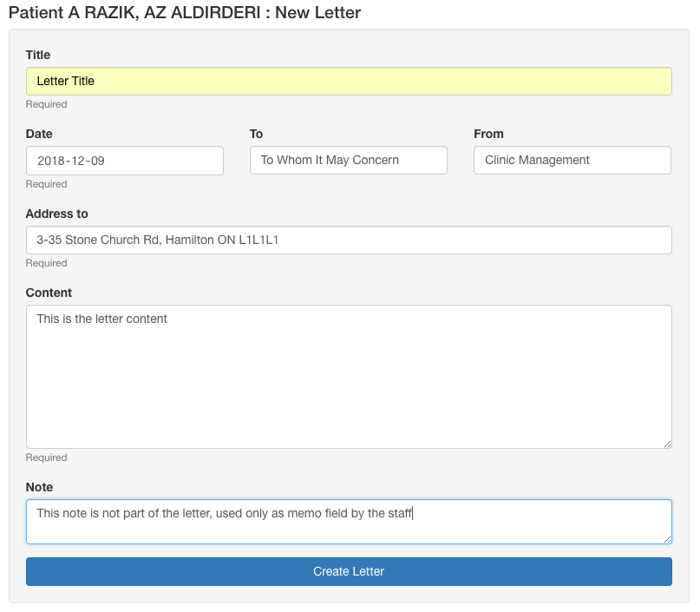Click the To field label

256,134
